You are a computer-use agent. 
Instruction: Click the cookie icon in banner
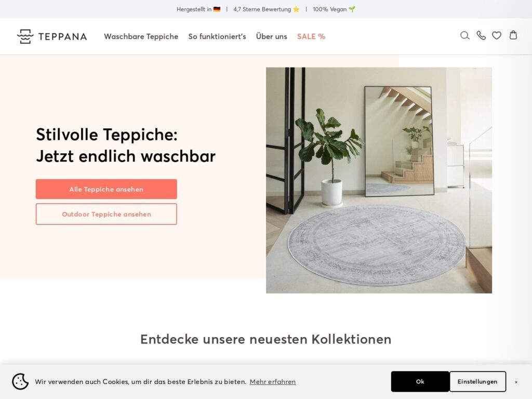tap(20, 381)
